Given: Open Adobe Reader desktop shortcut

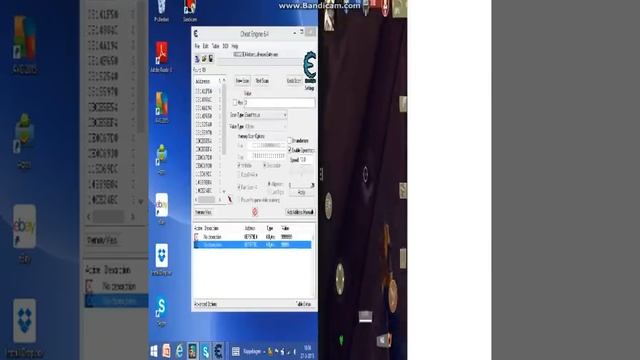Looking at the screenshot, I should pos(161,56).
